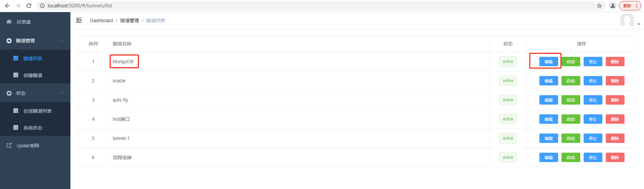Start the oracle tunnel
Screen dimensions: 644x189
pos(571,81)
